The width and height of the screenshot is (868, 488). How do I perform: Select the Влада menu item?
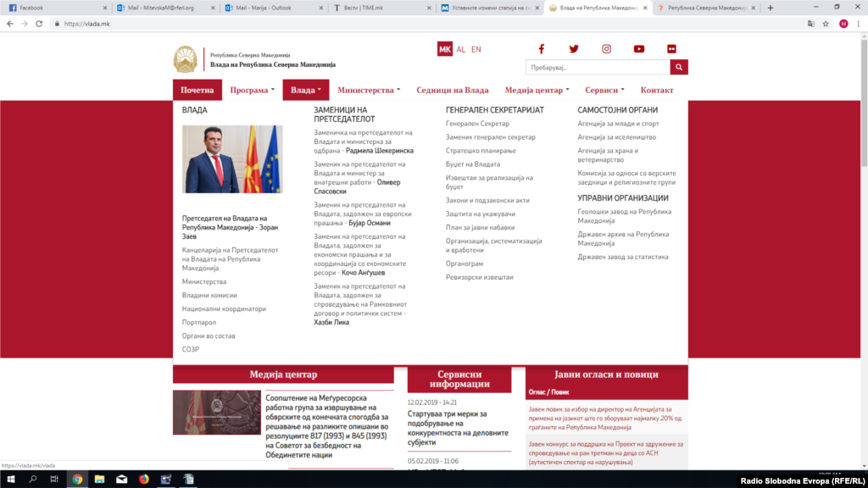pyautogui.click(x=303, y=89)
